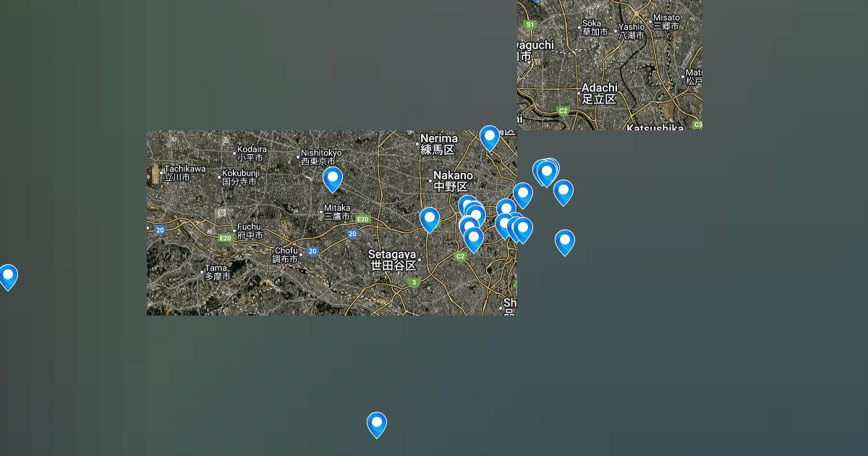Open the lowest isolated pin on the unloaded right area
The height and width of the screenshot is (456, 868).
point(565,242)
